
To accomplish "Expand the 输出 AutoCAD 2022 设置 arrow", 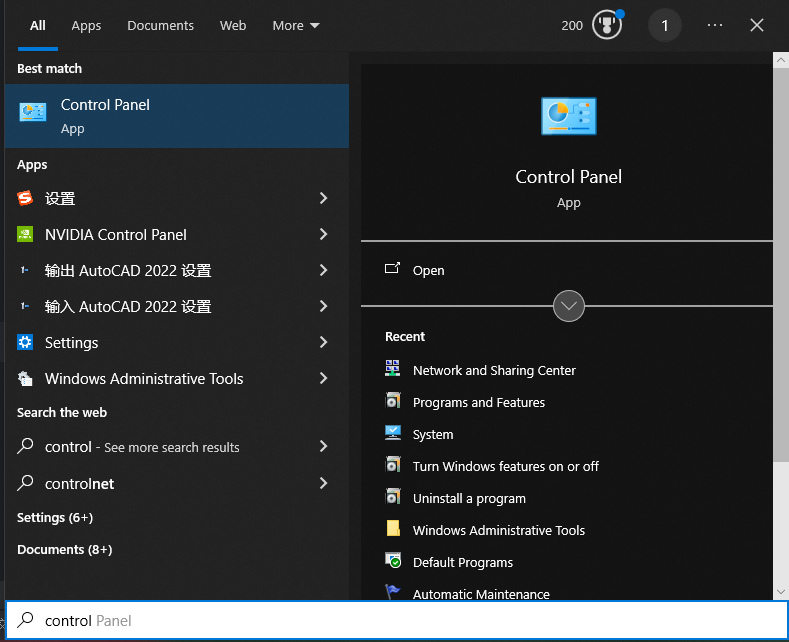I will pyautogui.click(x=324, y=270).
